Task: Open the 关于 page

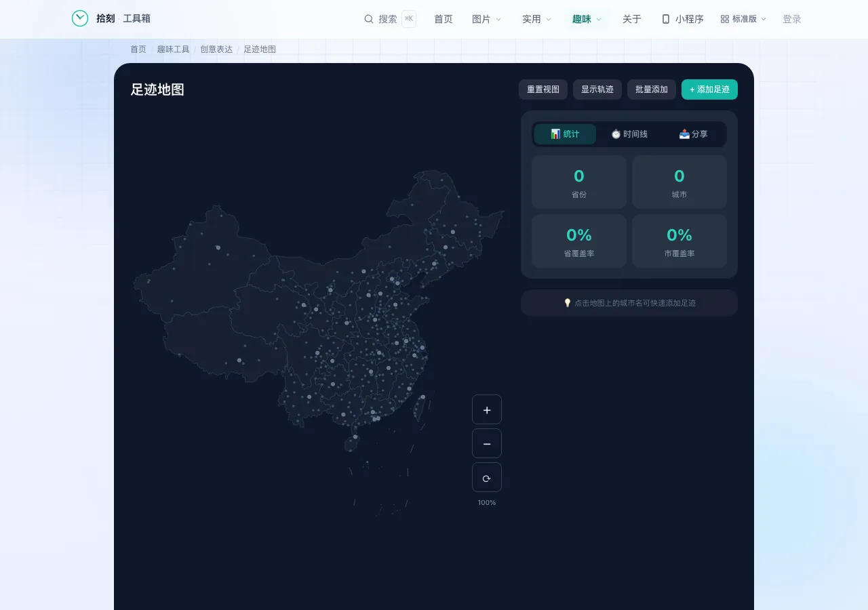Action: [632, 19]
